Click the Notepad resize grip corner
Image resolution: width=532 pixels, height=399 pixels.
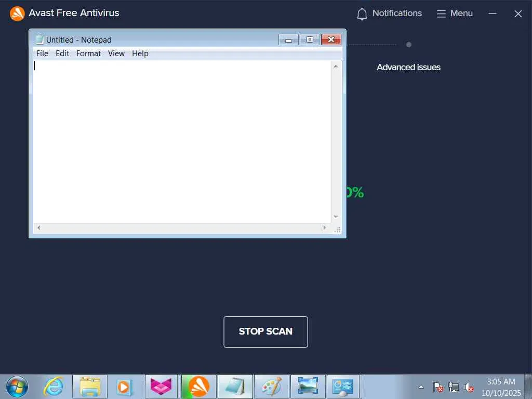tap(337, 230)
